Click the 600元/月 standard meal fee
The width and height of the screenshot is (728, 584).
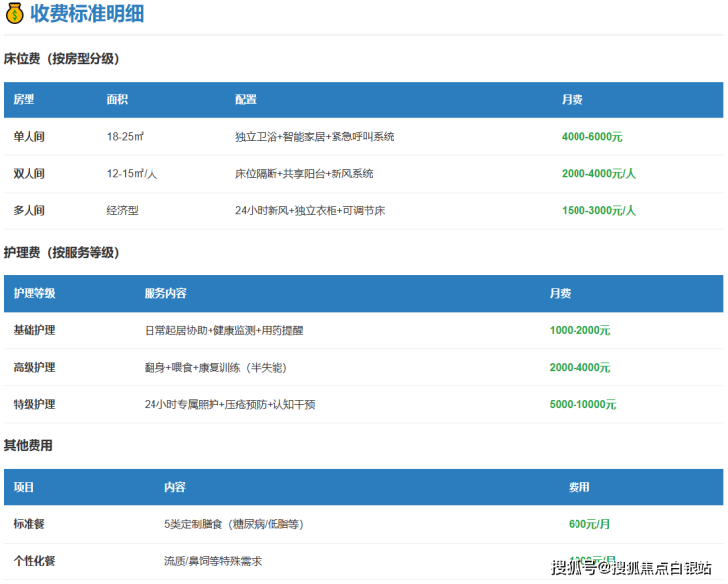pos(589,525)
